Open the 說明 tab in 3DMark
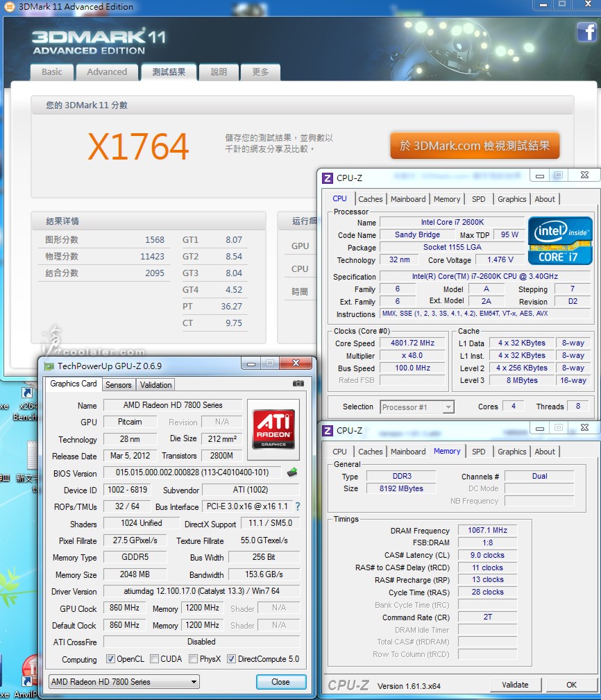This screenshot has height=700, width=601. (x=219, y=72)
